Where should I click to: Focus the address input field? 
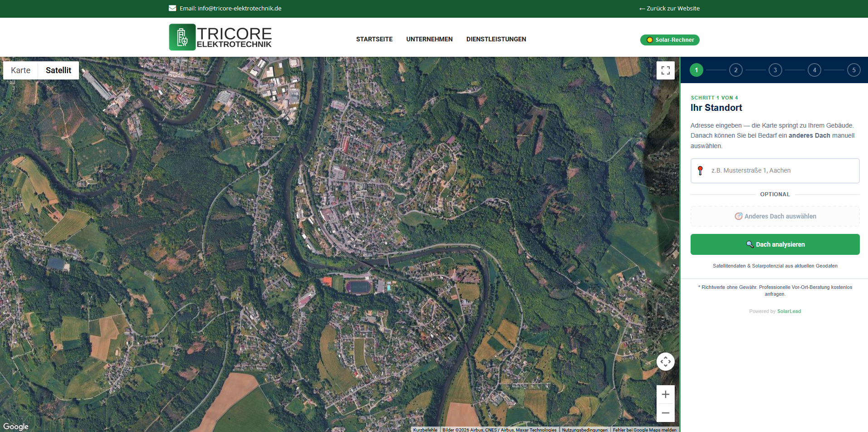[x=780, y=170]
